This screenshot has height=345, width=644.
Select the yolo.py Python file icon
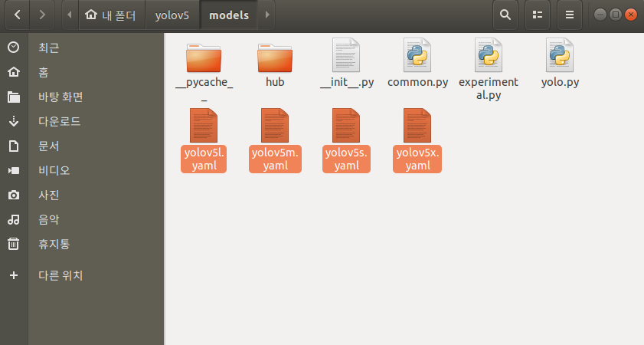560,55
